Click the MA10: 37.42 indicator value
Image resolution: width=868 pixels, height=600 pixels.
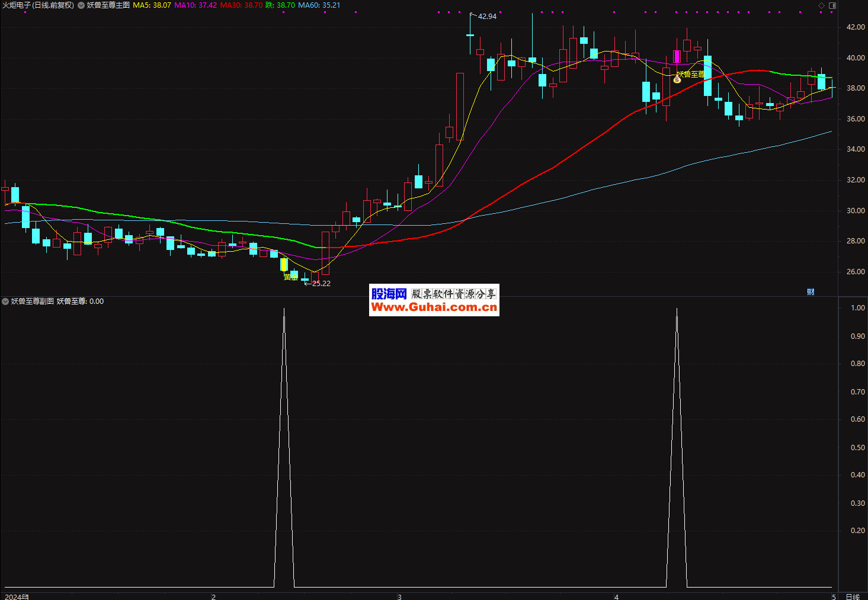(196, 5)
